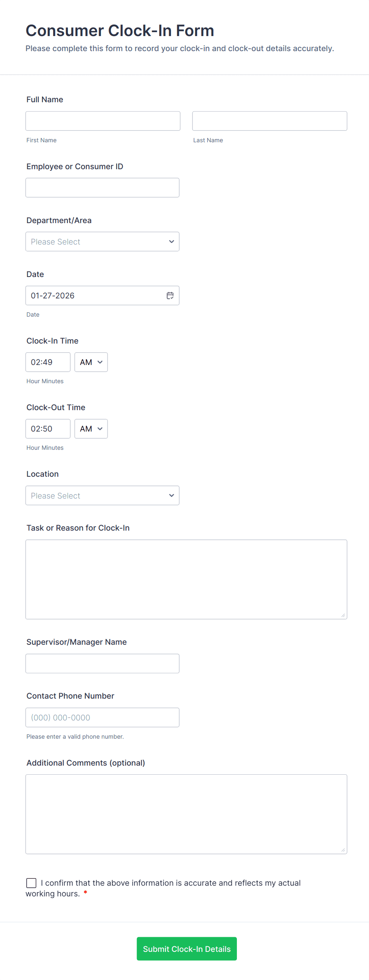Click the Task or Reason text area
The width and height of the screenshot is (369, 980).
(186, 579)
